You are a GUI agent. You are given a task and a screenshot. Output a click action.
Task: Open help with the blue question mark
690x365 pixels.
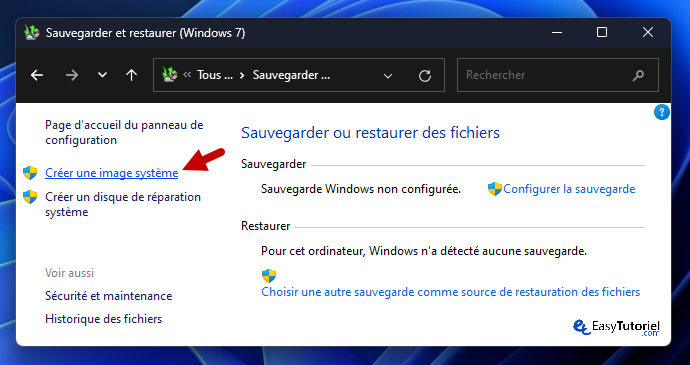click(661, 112)
